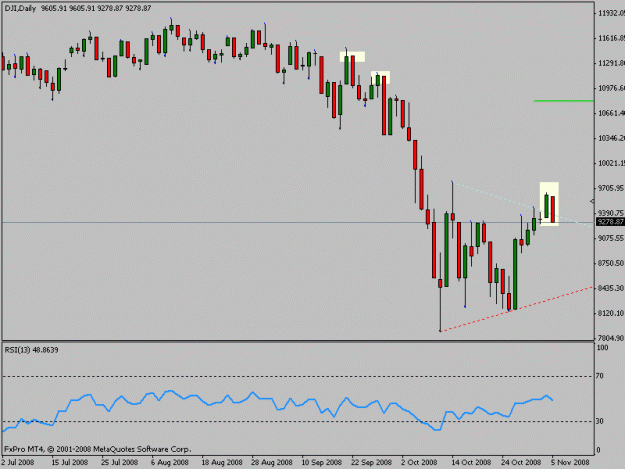Click the 18 Aug 2008 date label
The width and height of the screenshot is (625, 469).
coord(222,462)
